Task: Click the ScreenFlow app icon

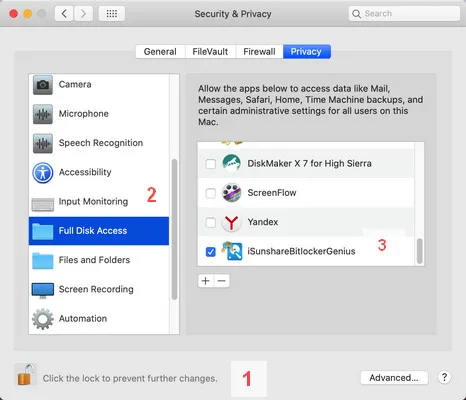Action: click(x=231, y=193)
